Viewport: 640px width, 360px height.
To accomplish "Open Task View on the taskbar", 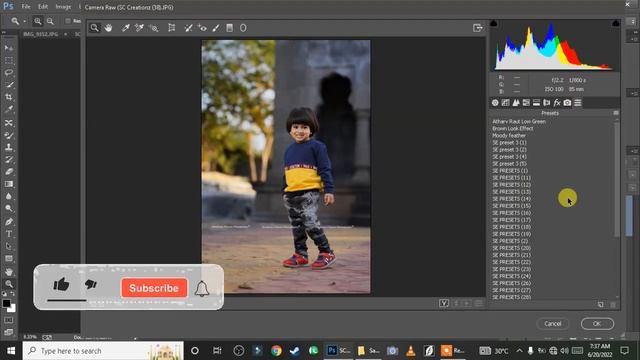I will (x=217, y=351).
